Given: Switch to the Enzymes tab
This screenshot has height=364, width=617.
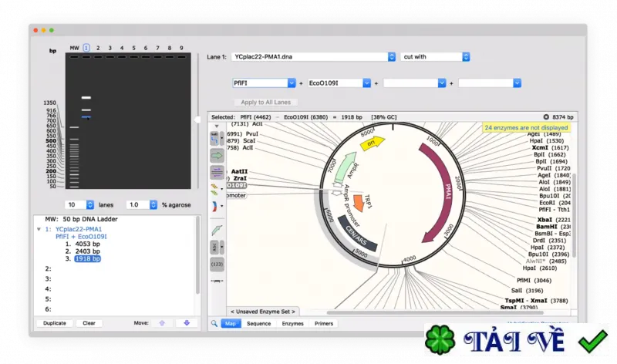Looking at the screenshot, I should click(292, 323).
